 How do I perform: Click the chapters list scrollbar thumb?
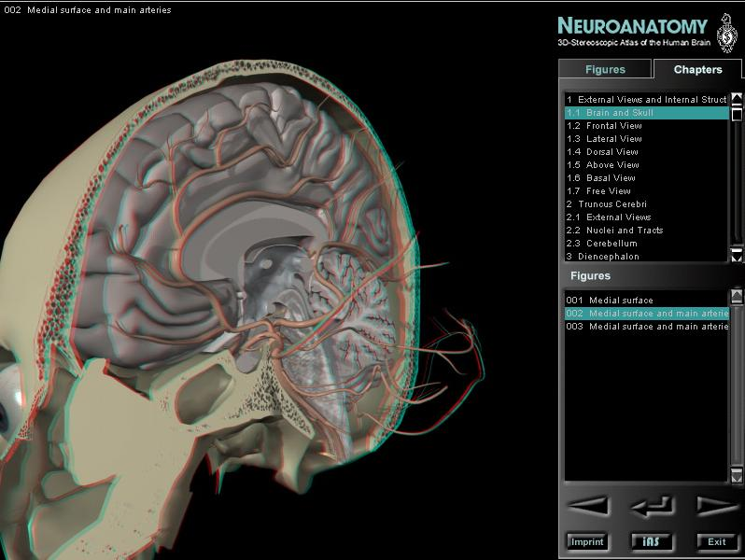coord(737,114)
